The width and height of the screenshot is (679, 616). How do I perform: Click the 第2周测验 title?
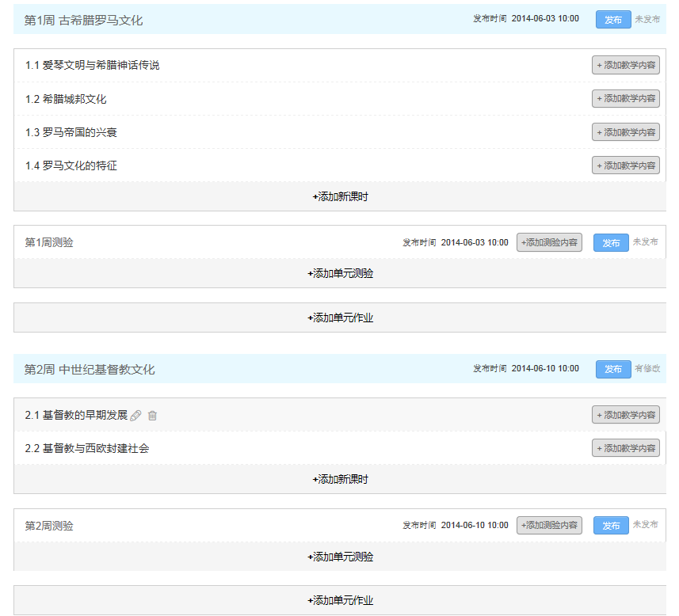(x=49, y=526)
